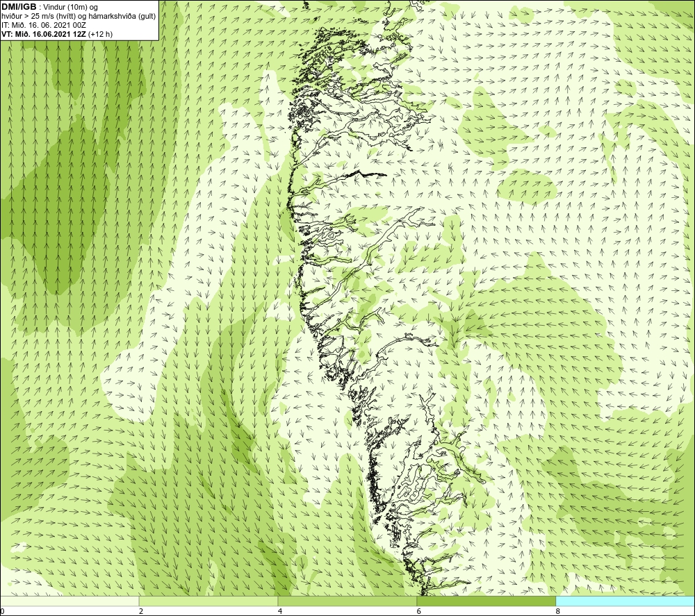Click the legend tick label '0'
Viewport: 695px width, 616px height.
point(2,612)
